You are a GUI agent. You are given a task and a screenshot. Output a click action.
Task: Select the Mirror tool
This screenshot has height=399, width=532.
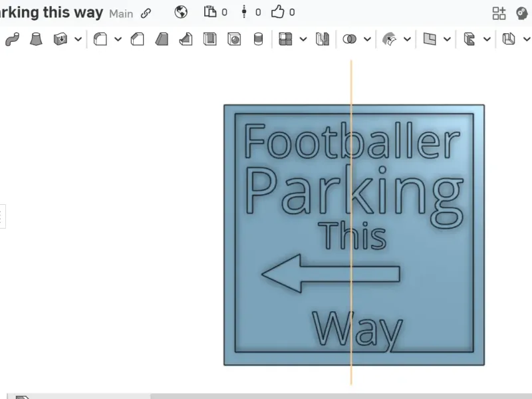(x=323, y=39)
